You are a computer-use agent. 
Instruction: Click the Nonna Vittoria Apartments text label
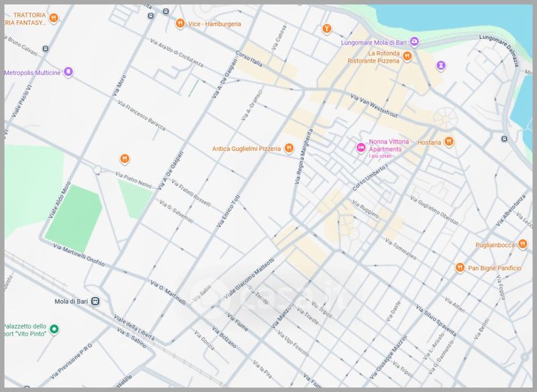(385, 146)
